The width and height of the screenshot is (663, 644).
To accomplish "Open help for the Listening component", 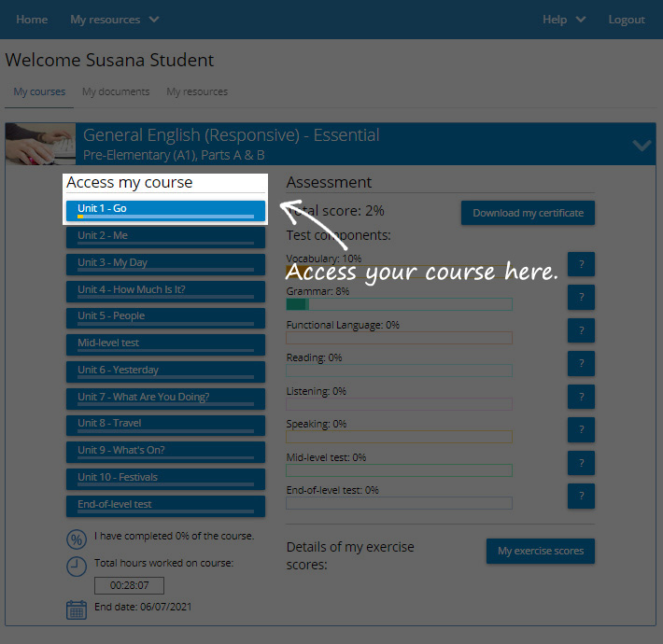I will tap(581, 397).
